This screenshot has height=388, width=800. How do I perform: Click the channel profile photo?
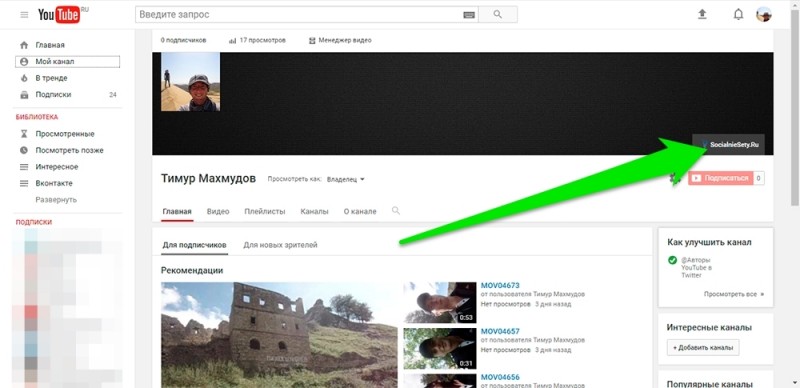190,82
